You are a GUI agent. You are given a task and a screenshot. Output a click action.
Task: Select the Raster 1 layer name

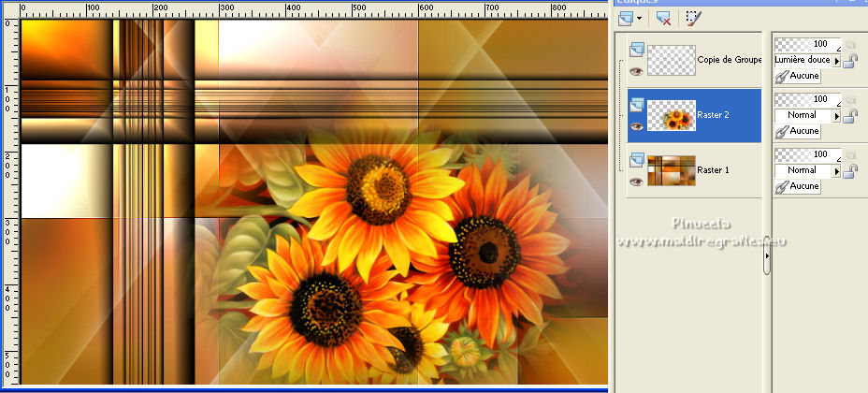point(713,170)
